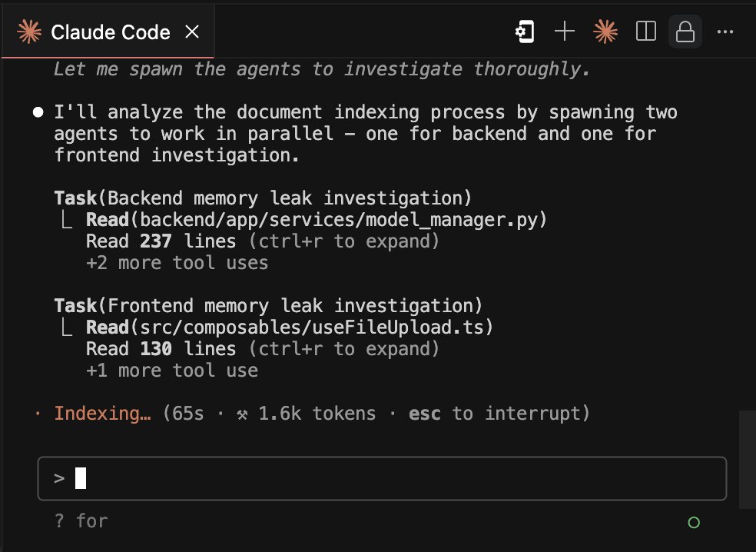Click the +1 more tool use line

click(x=171, y=371)
